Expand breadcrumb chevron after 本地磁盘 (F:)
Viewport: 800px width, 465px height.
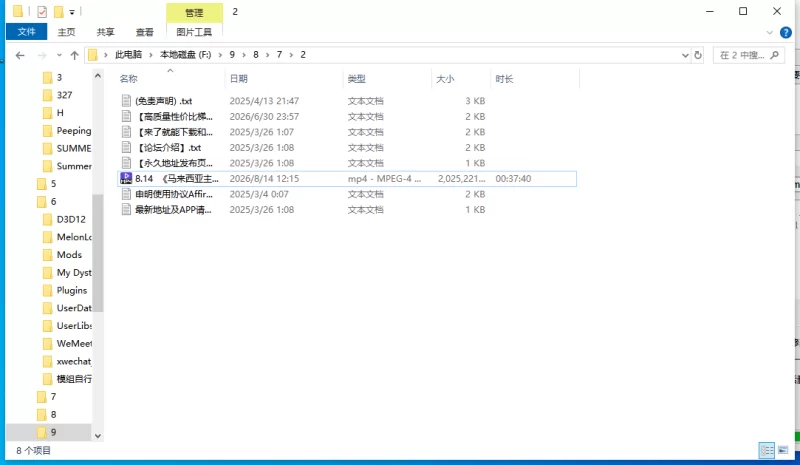coord(220,55)
